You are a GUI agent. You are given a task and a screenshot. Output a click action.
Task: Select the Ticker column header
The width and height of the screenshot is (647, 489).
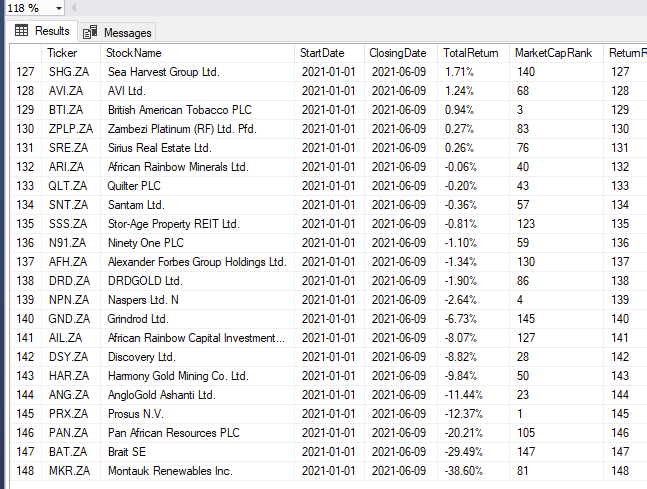[x=71, y=53]
